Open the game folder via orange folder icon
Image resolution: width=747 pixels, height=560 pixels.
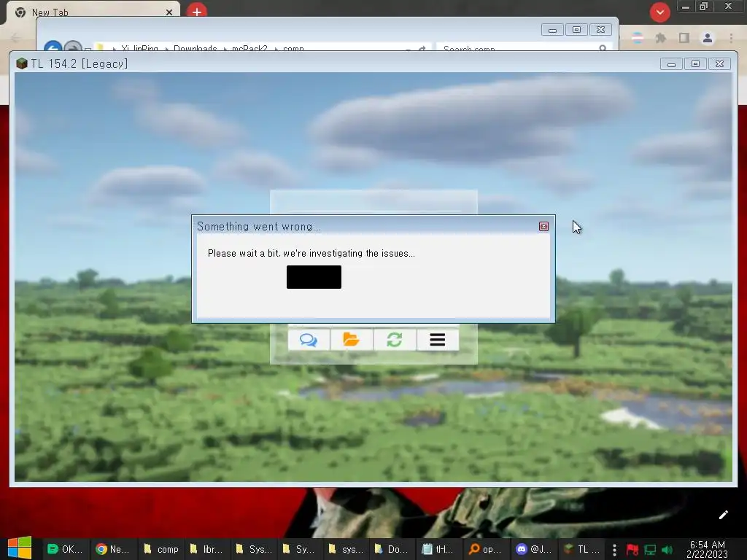[351, 340]
